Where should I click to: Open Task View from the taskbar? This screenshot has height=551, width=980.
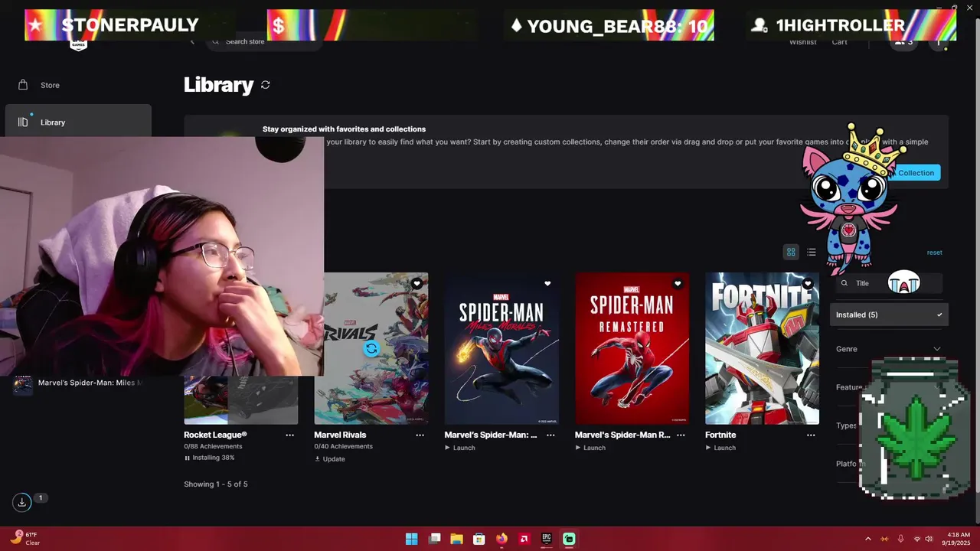(434, 539)
